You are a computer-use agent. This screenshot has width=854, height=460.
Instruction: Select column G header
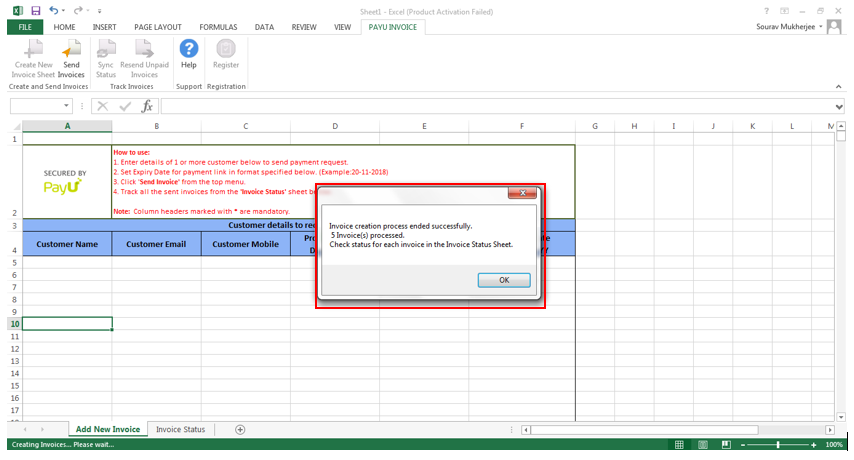[x=595, y=126]
